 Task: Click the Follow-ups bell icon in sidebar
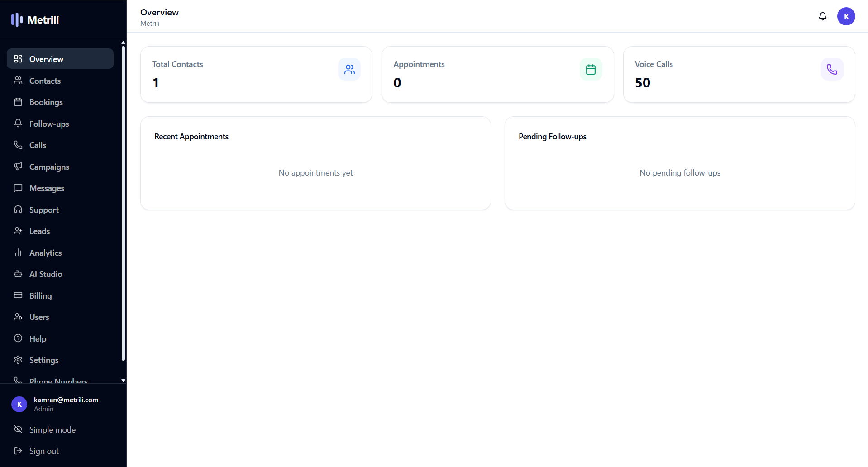(x=18, y=124)
